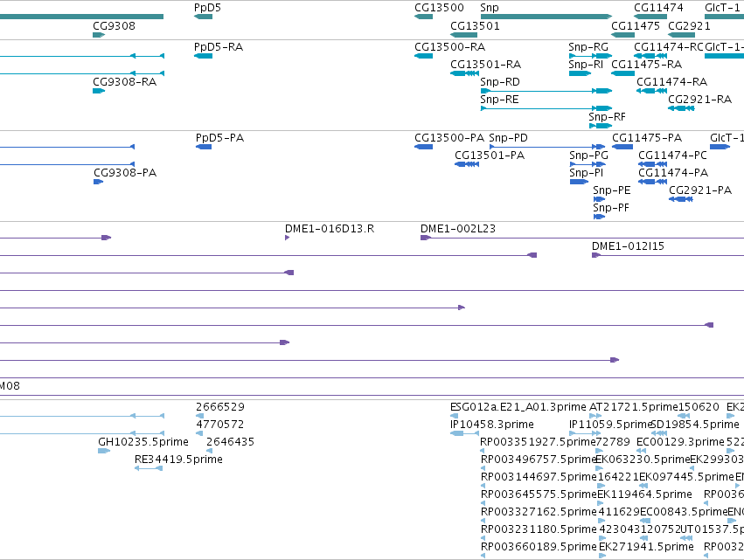The width and height of the screenshot is (744, 560).
Task: Click the CG11475 gene glyph
Action: click(623, 35)
